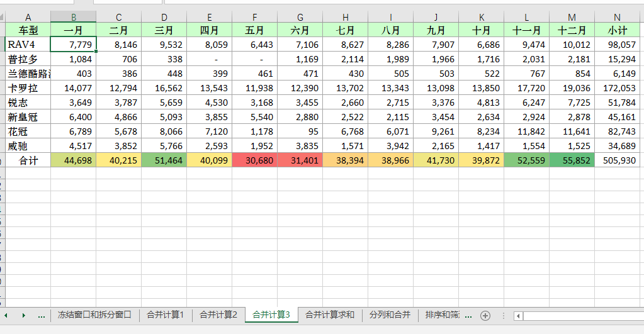This screenshot has width=644, height=334.
Task: Select column N header
Action: click(x=618, y=17)
